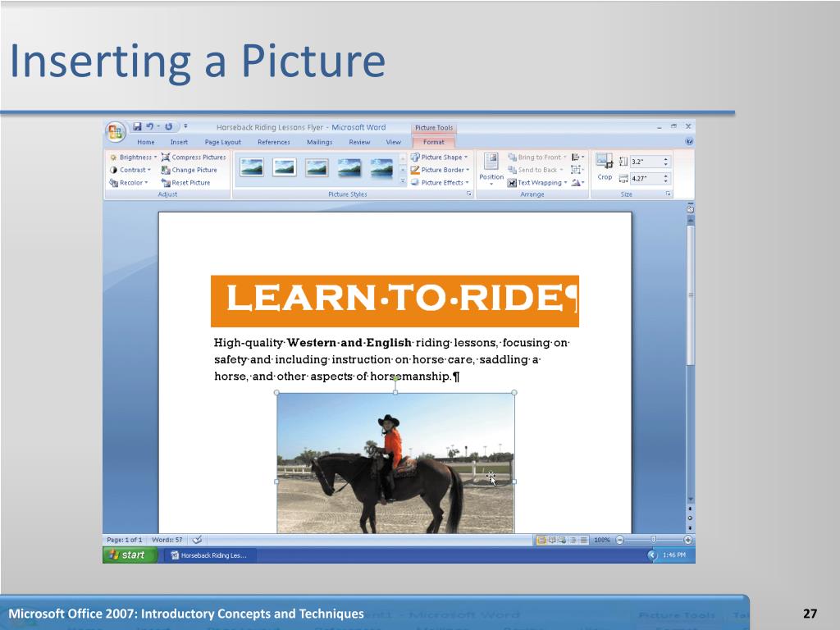Click the Redo icon in Quick Access
This screenshot has height=630, width=840.
coord(168,126)
